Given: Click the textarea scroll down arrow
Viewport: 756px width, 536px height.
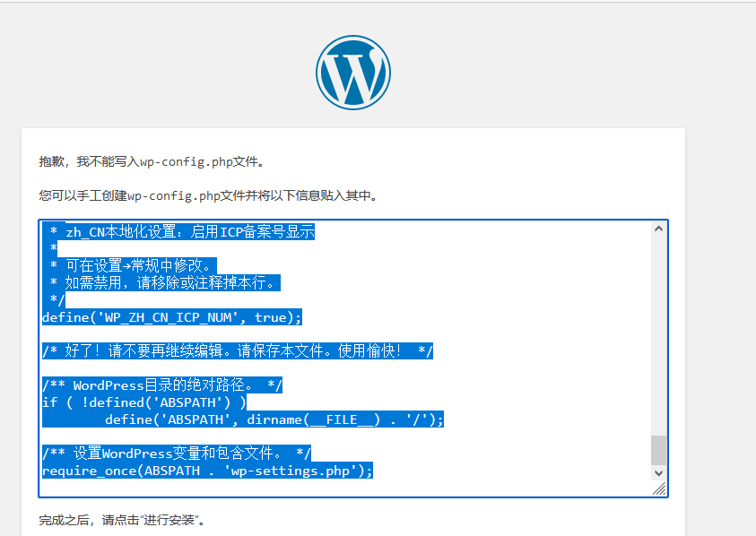Looking at the screenshot, I should tap(658, 473).
